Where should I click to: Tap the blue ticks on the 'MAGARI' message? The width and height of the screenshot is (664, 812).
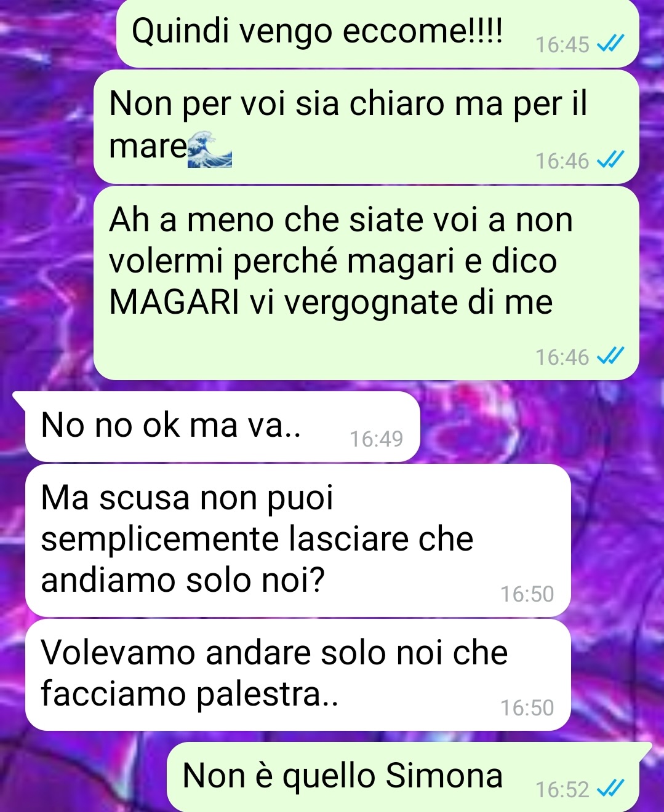612,356
